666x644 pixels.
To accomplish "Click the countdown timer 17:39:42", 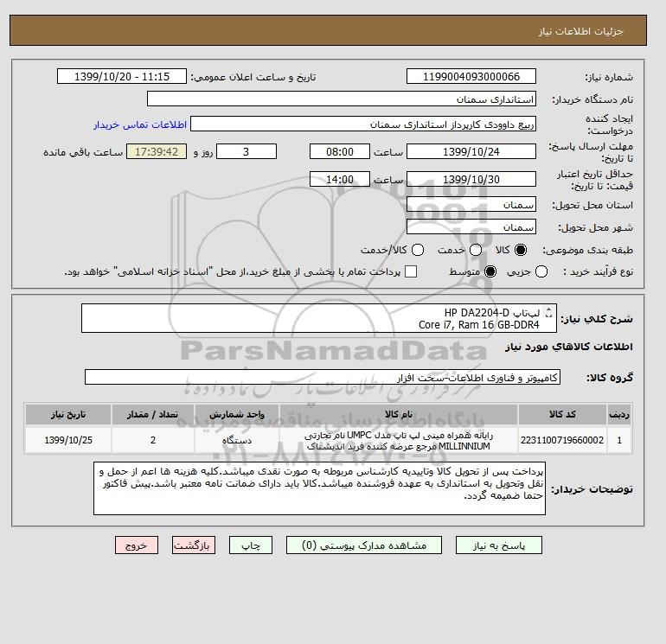I will (157, 151).
